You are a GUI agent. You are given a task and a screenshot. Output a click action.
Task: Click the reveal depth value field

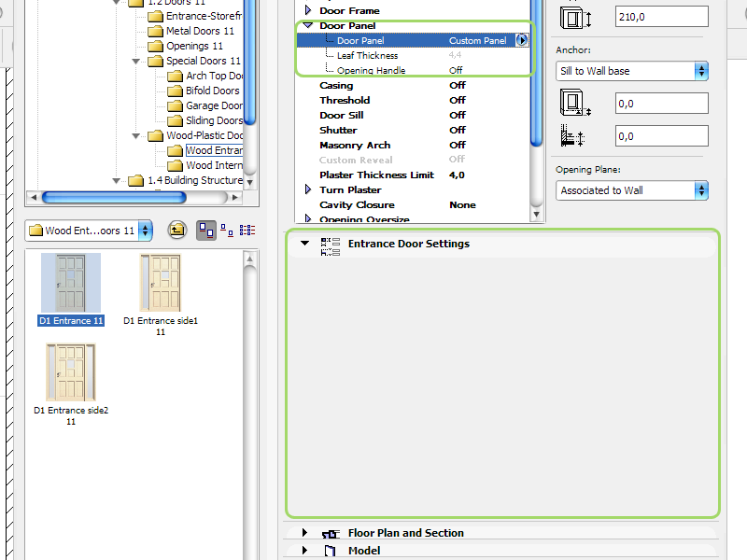click(662, 136)
